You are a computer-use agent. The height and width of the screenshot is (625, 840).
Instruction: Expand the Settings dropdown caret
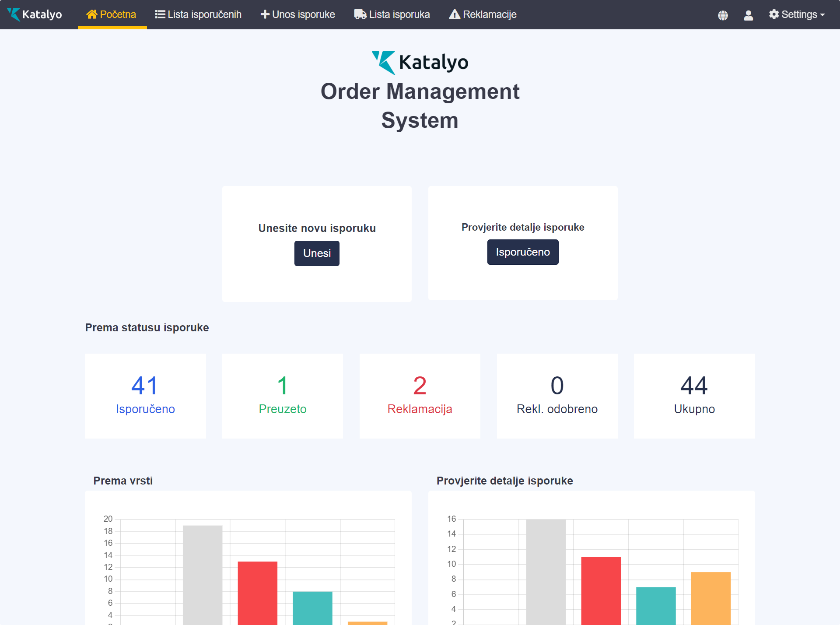[822, 15]
